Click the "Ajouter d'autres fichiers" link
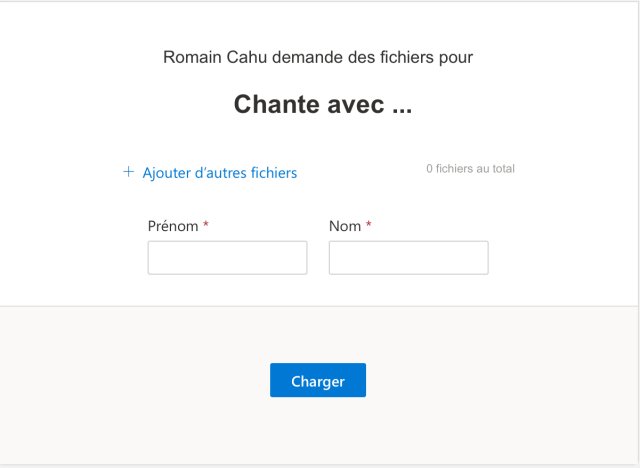Image resolution: width=640 pixels, height=468 pixels. [x=220, y=173]
